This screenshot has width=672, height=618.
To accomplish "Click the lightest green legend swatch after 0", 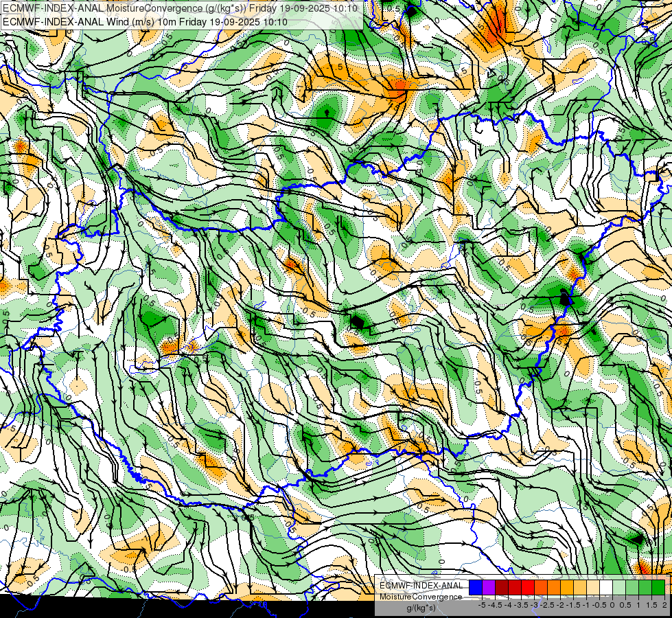I will [x=619, y=587].
